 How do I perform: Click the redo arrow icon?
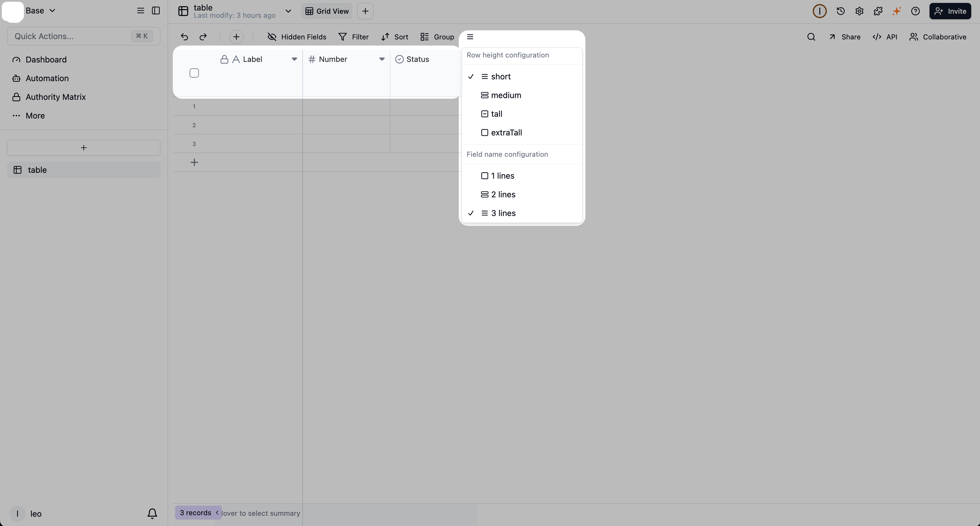(203, 37)
